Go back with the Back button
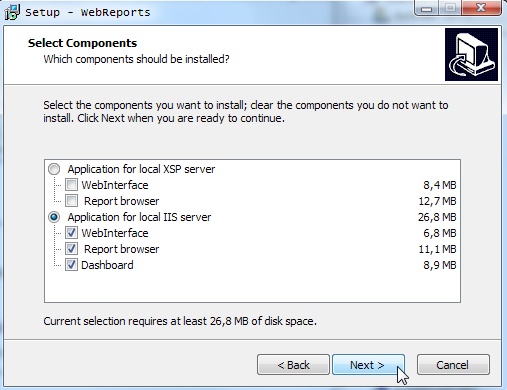This screenshot has height=390, width=507. [x=293, y=365]
